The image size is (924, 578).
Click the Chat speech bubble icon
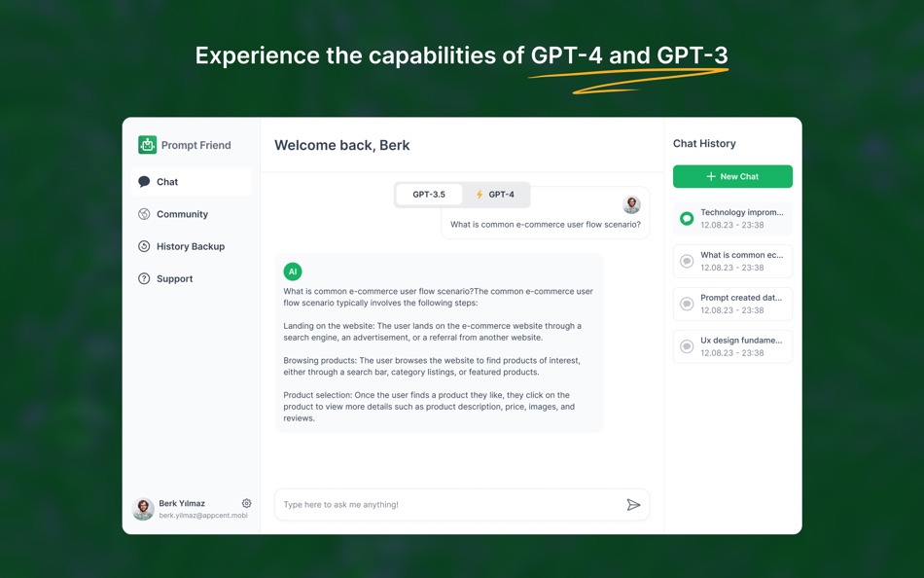click(144, 182)
